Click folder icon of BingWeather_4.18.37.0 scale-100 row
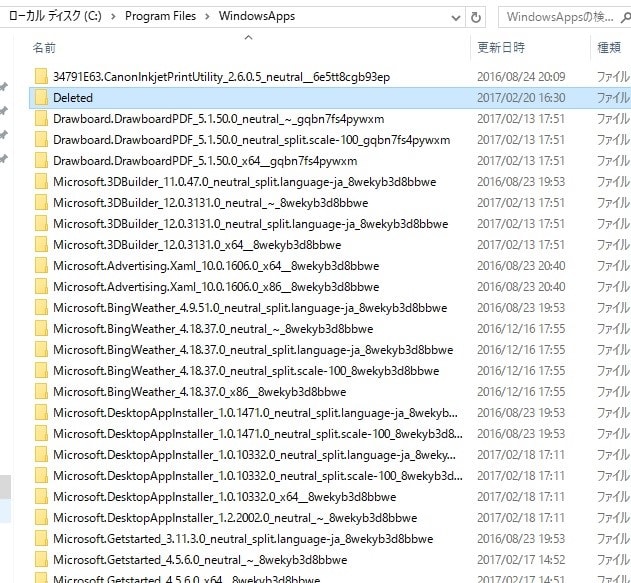Viewport: 631px width, 583px height. [x=41, y=371]
